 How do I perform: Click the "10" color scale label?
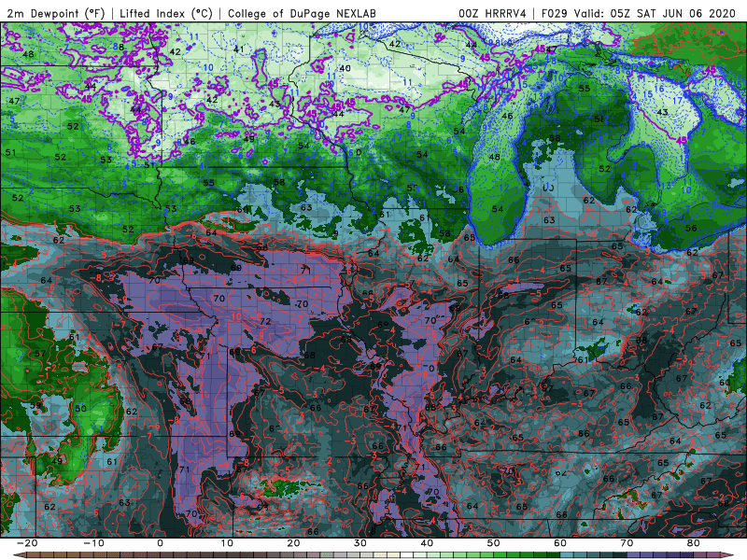[227, 543]
